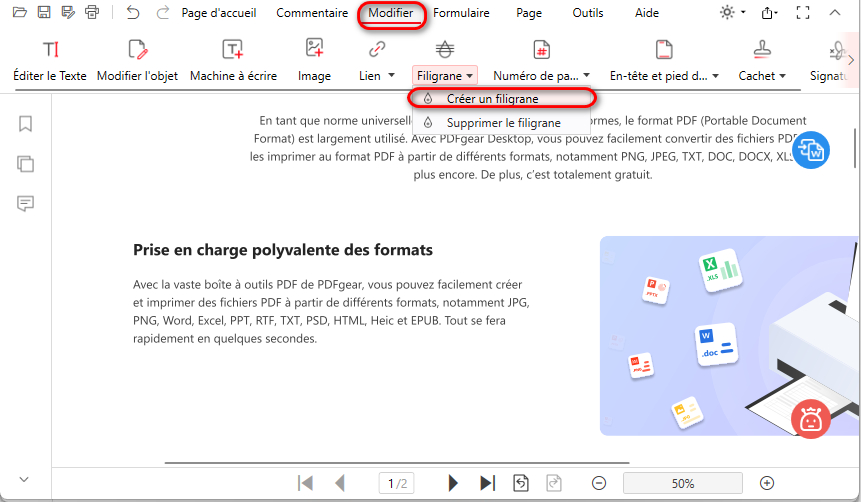Open the comments panel in the sidebar
861x502 pixels.
25,204
